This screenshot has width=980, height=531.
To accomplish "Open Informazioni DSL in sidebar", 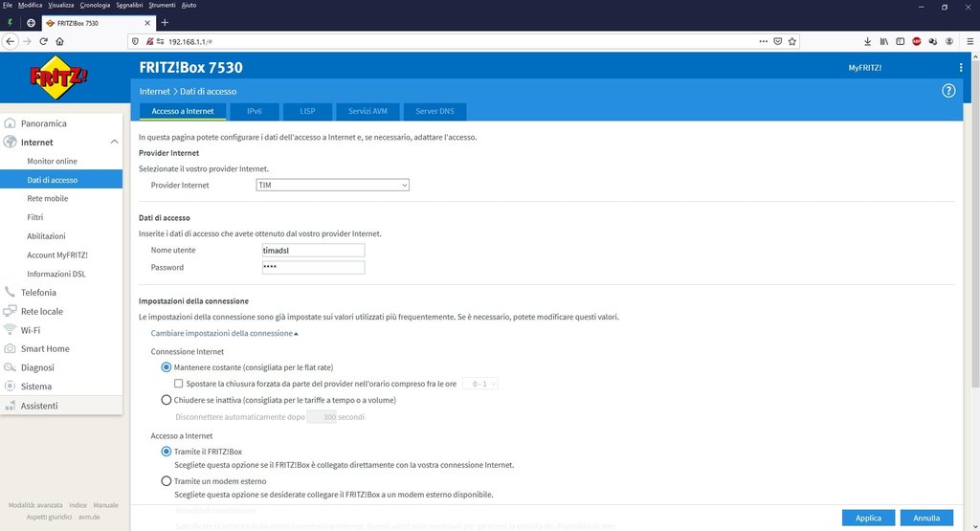I will click(x=56, y=274).
